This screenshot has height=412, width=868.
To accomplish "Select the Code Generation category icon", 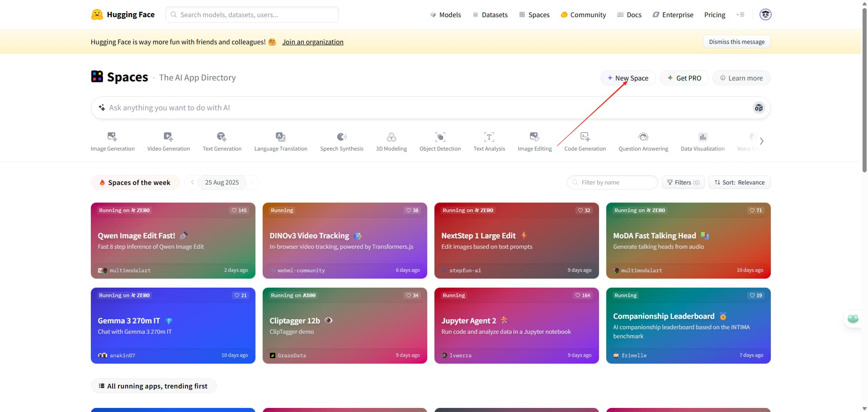I will [x=585, y=137].
